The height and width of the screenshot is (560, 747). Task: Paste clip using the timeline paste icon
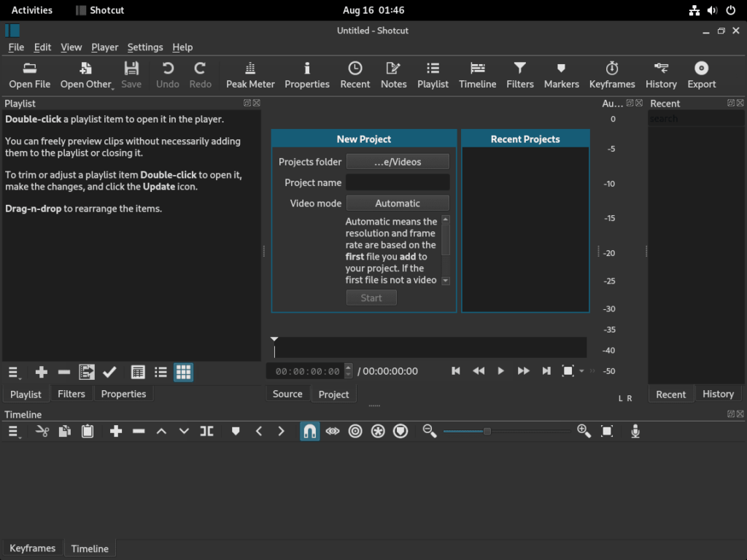(88, 432)
